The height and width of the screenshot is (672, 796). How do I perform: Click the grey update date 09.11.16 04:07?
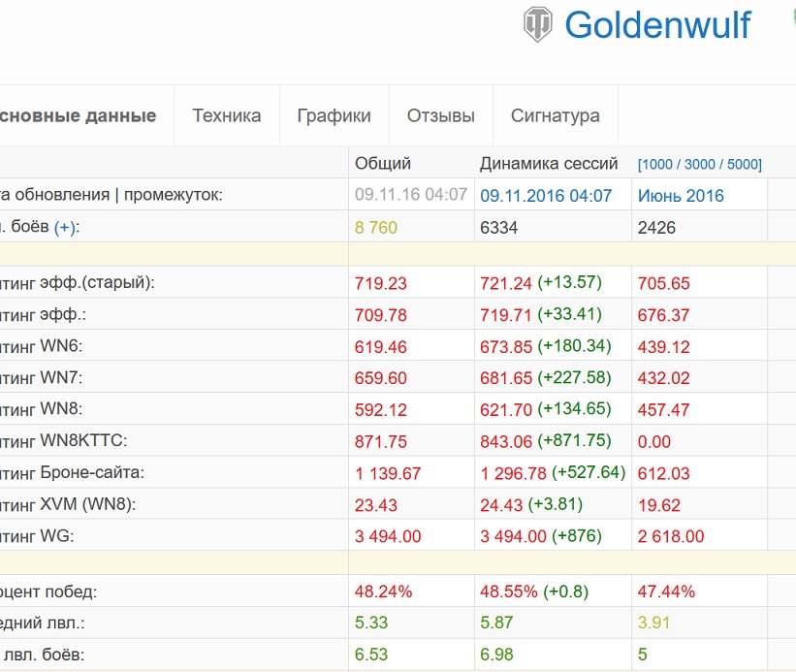point(411,194)
